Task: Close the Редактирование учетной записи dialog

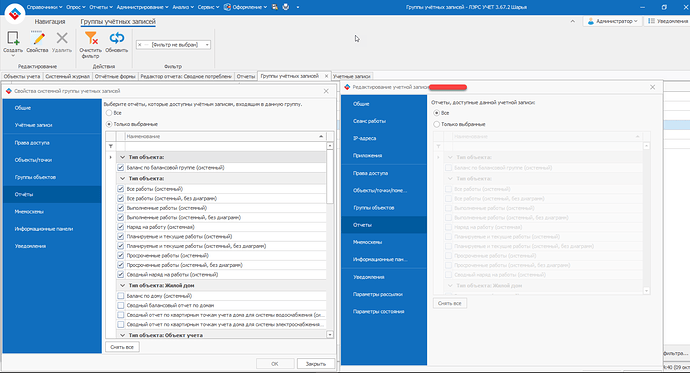Action: (x=653, y=87)
